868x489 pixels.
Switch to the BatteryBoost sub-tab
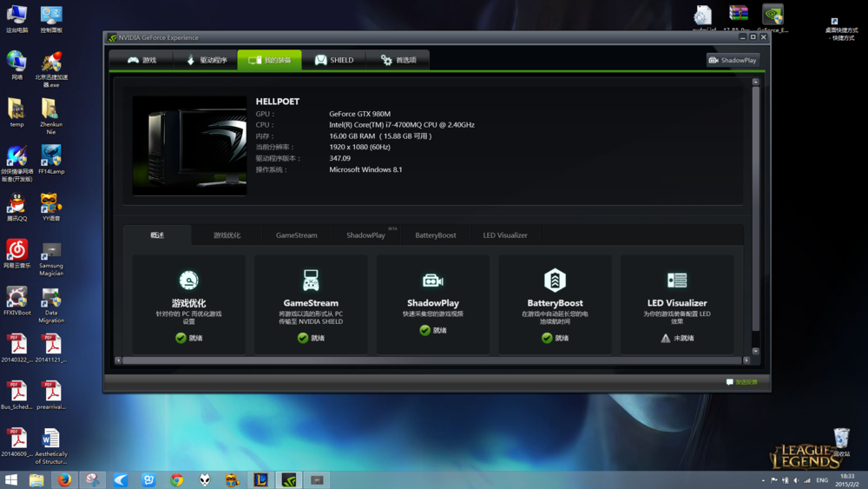436,235
